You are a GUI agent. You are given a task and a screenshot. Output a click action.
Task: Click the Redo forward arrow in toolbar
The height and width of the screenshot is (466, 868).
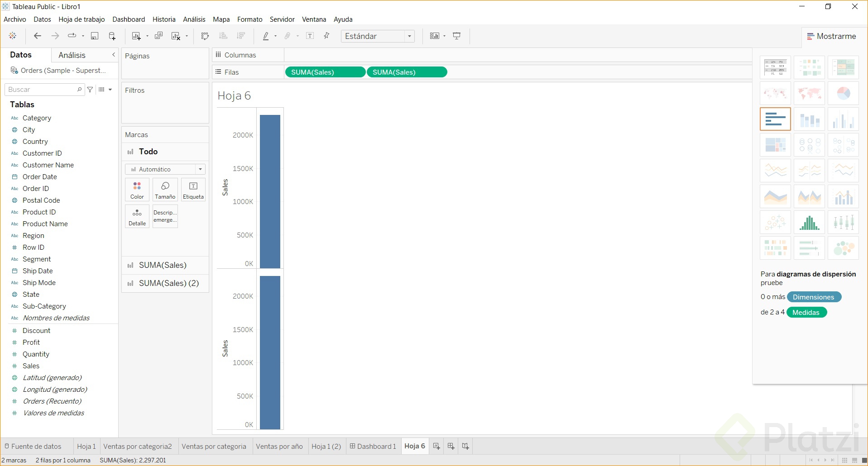point(55,36)
